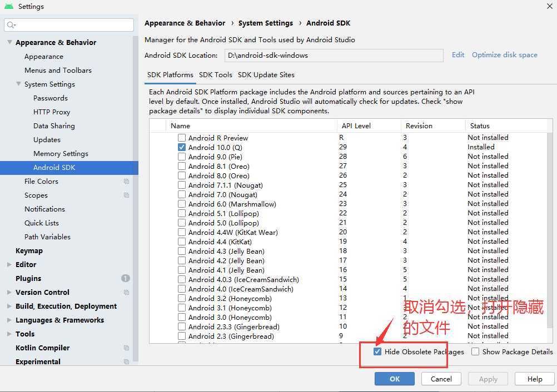
Task: Open Quick Lists settings
Action: [42, 223]
